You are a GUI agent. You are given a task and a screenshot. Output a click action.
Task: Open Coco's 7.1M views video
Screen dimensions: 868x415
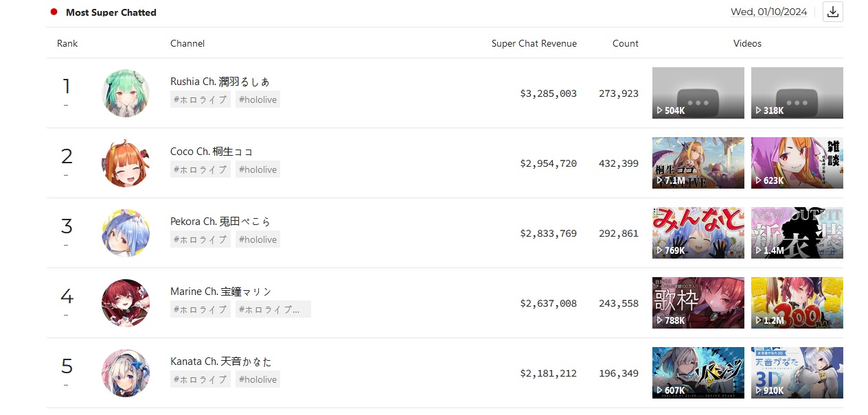(698, 163)
